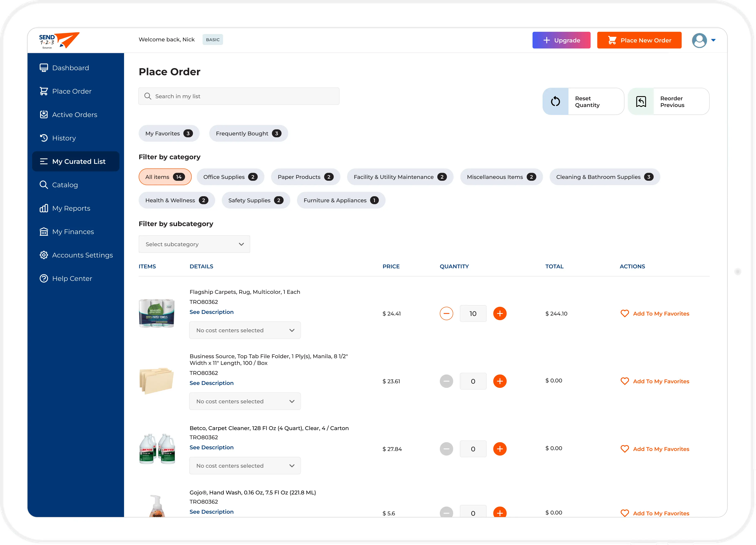
Task: Open cost centers dropdown for Business Source folder
Action: point(245,401)
